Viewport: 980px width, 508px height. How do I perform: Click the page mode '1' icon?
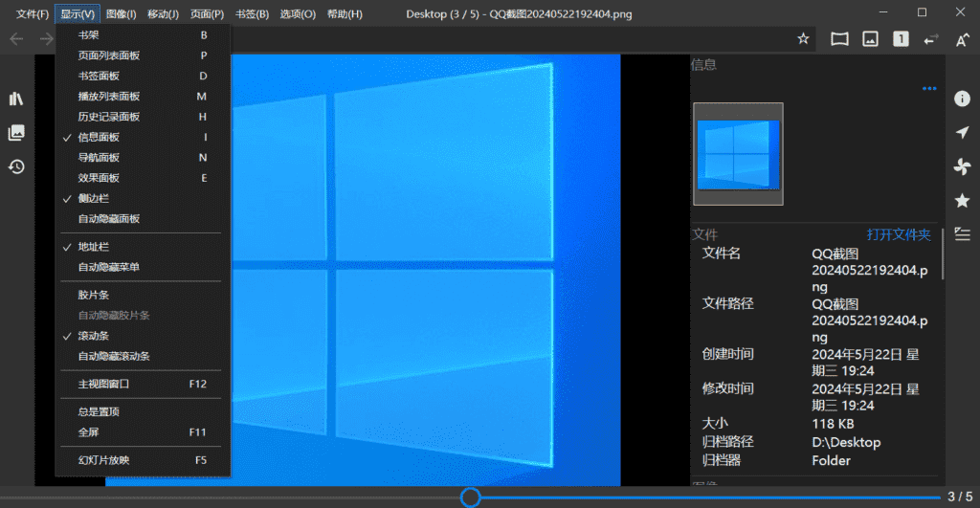click(901, 39)
